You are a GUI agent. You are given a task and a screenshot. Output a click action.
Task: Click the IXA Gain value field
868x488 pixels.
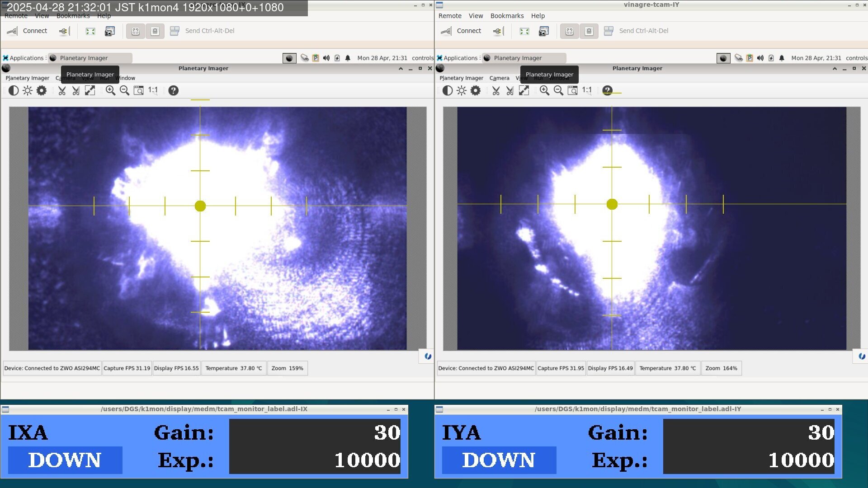315,432
